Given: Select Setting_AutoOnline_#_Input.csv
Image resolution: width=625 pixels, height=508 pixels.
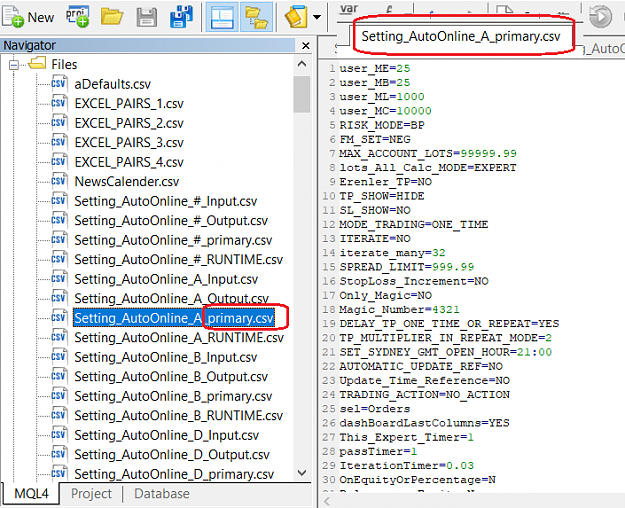Looking at the screenshot, I should (166, 201).
